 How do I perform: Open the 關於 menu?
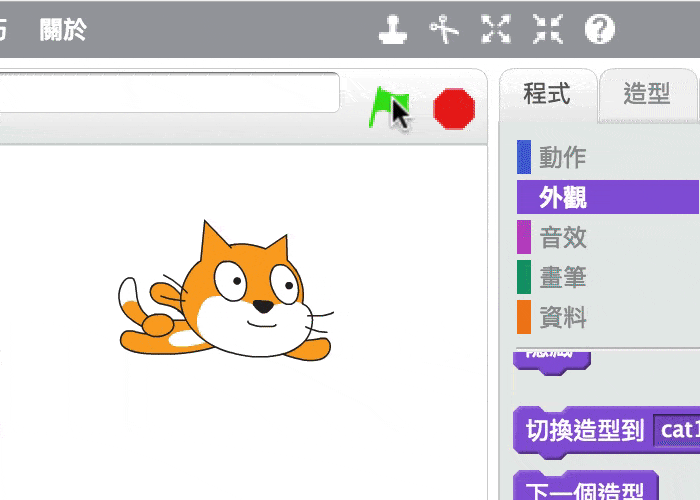[63, 30]
